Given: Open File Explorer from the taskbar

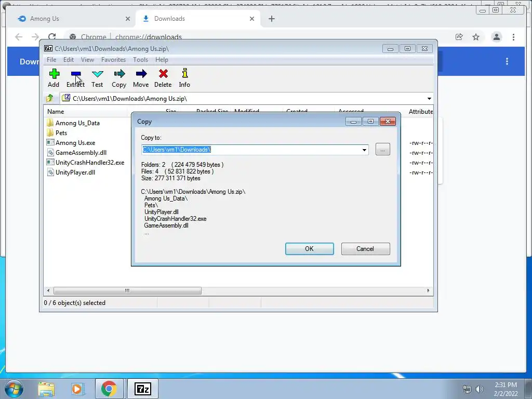Looking at the screenshot, I should point(46,389).
